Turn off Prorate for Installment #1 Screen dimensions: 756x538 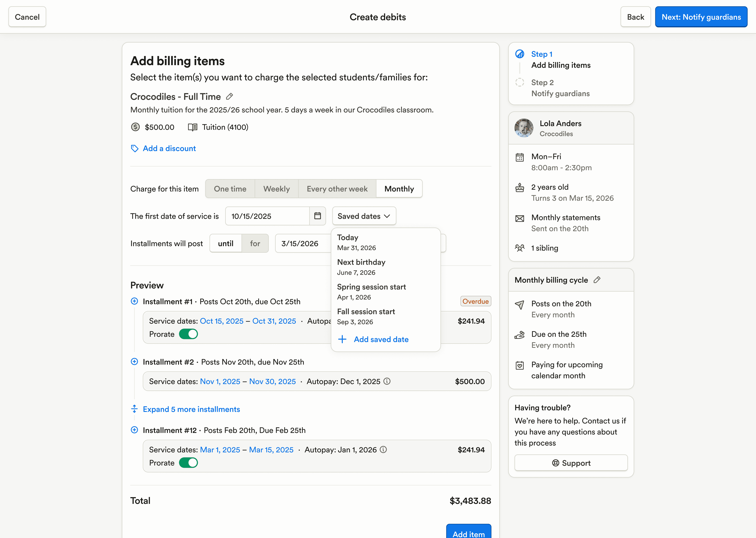[x=188, y=334]
